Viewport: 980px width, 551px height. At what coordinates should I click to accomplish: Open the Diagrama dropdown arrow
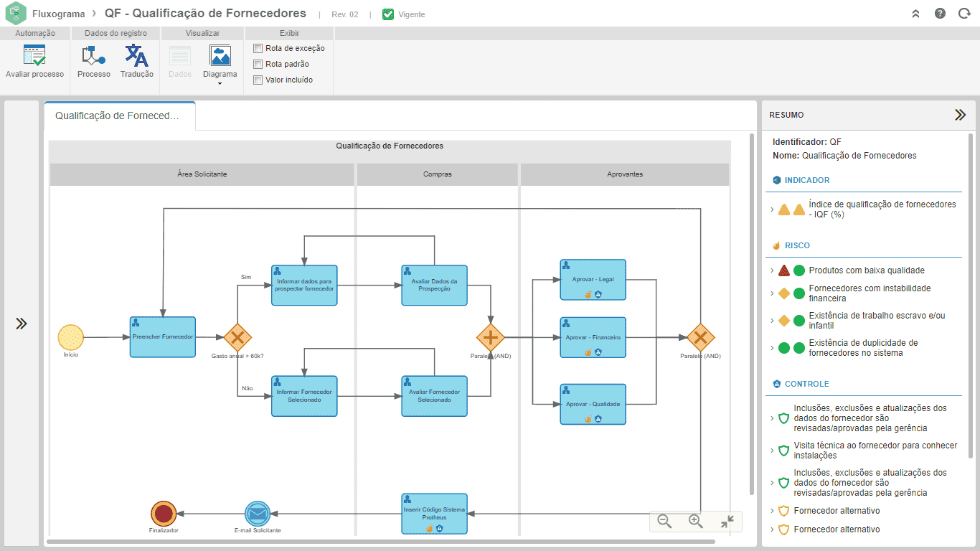click(220, 83)
